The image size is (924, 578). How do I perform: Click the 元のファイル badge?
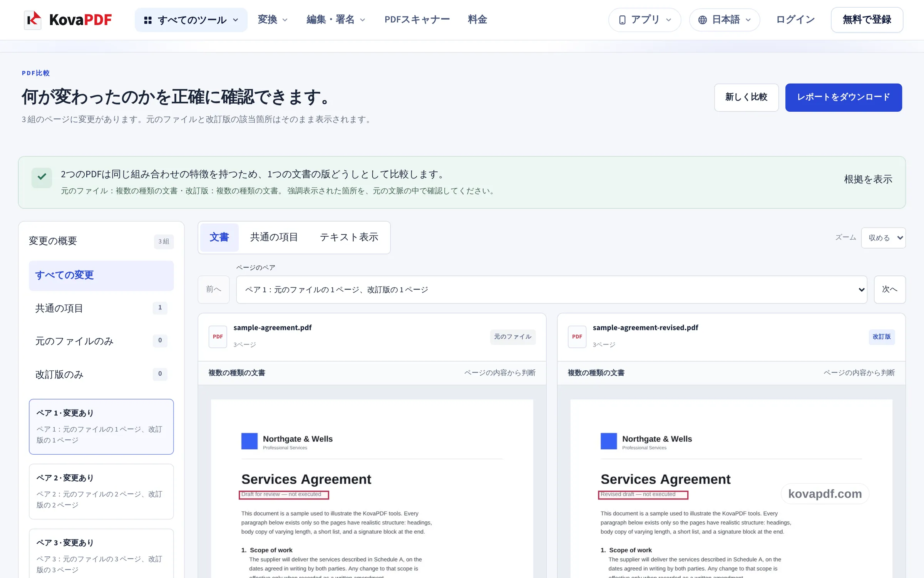(512, 337)
